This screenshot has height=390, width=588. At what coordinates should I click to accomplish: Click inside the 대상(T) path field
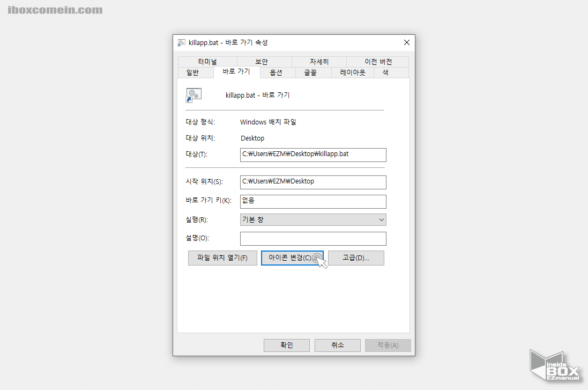(x=313, y=154)
